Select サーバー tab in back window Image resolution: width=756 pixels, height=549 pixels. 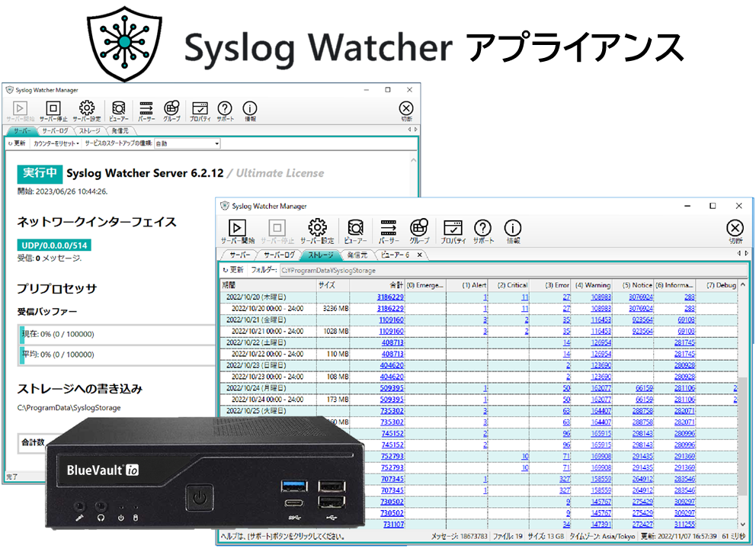(22, 130)
